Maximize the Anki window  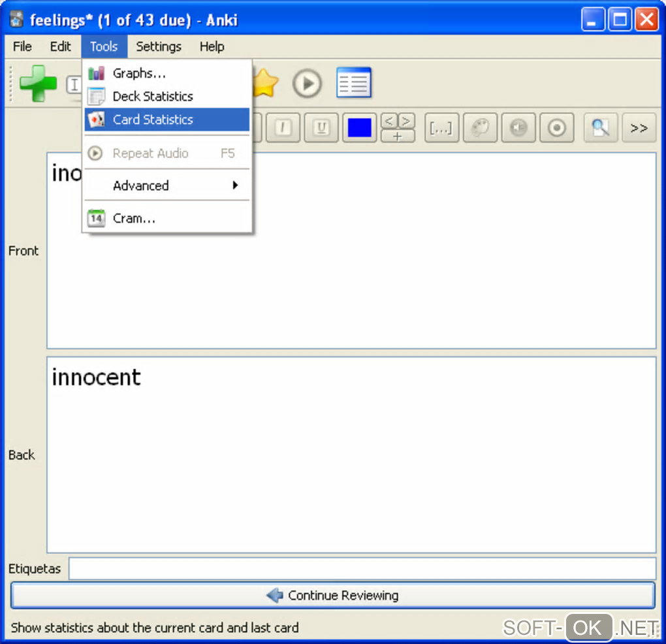[620, 20]
